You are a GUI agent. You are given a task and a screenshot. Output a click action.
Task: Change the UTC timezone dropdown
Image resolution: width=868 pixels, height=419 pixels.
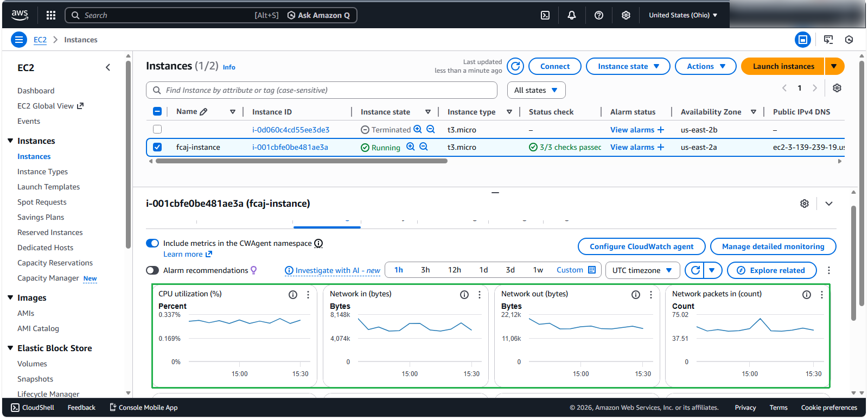642,270
